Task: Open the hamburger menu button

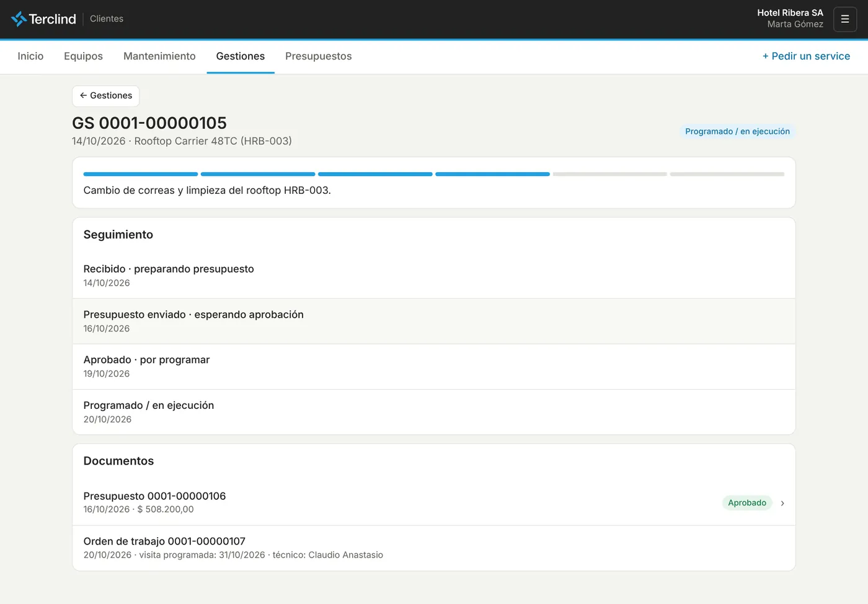Action: click(x=844, y=19)
